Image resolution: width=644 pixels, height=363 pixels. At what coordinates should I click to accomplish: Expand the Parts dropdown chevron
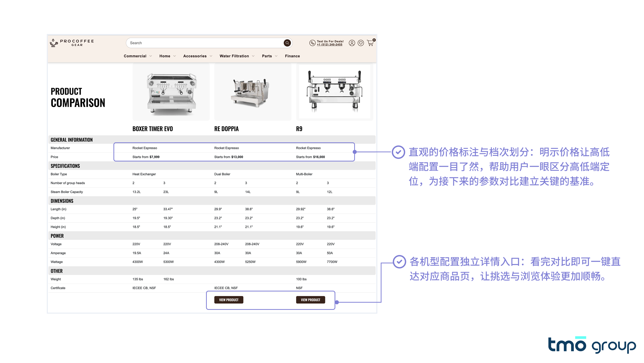[276, 56]
